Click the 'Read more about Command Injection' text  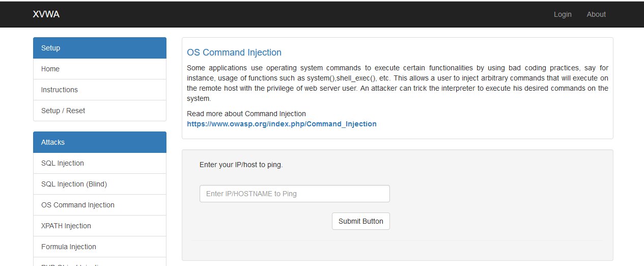[x=246, y=114]
